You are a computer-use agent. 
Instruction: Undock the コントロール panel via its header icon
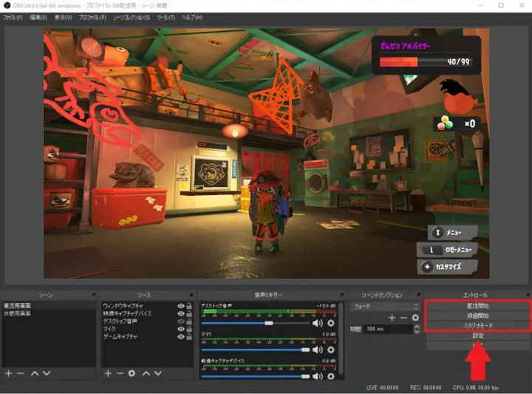coord(528,294)
